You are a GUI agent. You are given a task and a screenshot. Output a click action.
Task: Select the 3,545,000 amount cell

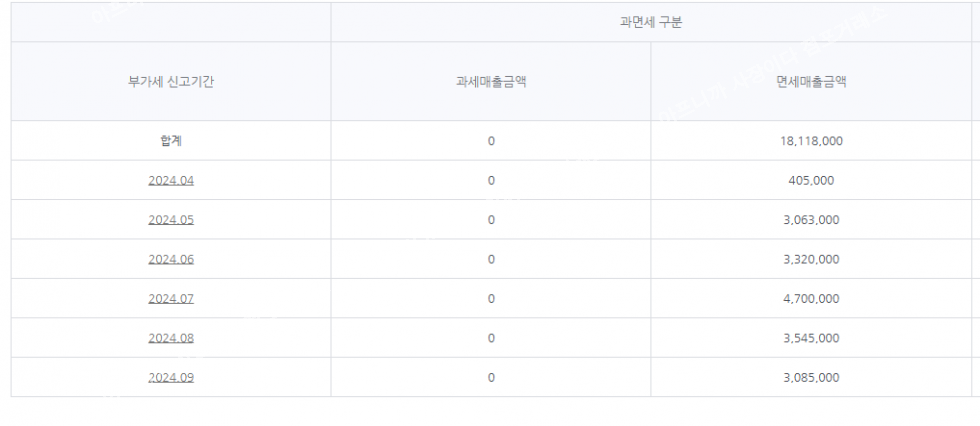811,338
